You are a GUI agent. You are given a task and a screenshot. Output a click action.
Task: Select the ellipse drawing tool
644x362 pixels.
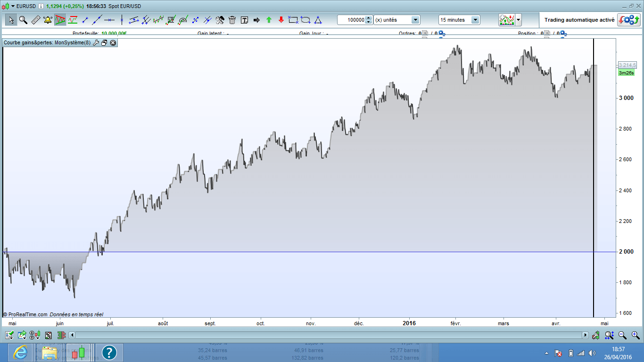coord(305,20)
